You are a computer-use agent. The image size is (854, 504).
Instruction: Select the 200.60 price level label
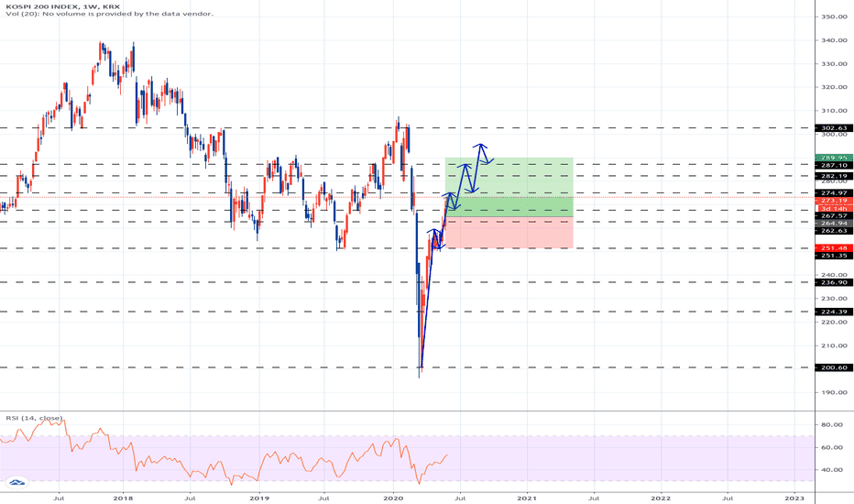(x=834, y=367)
